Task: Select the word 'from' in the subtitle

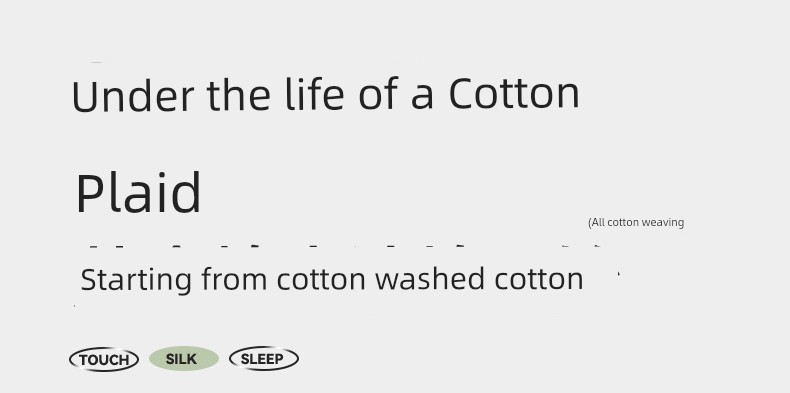Action: tap(234, 279)
